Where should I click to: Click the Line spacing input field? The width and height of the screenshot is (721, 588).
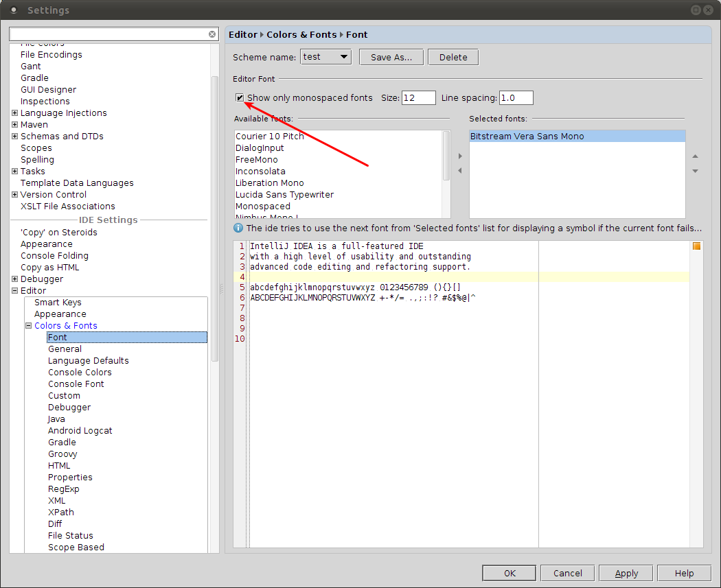tap(516, 98)
